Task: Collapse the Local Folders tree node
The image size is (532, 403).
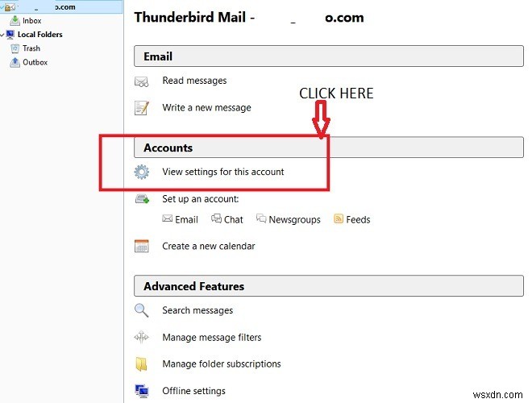Action: pyautogui.click(x=2, y=35)
